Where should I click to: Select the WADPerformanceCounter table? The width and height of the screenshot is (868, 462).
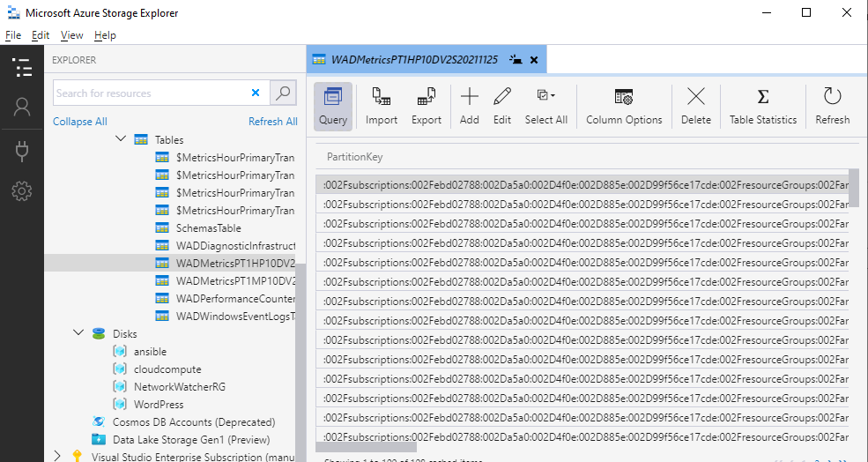coord(235,299)
